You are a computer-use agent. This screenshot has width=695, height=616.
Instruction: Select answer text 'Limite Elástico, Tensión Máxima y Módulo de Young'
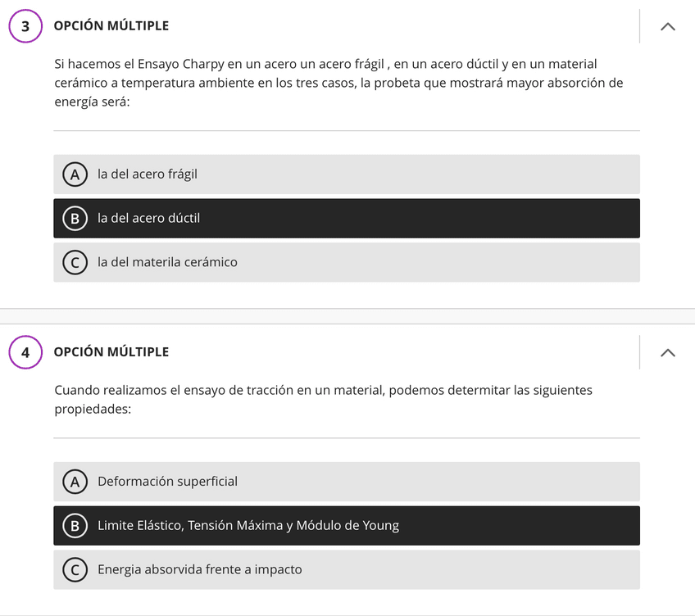click(248, 526)
